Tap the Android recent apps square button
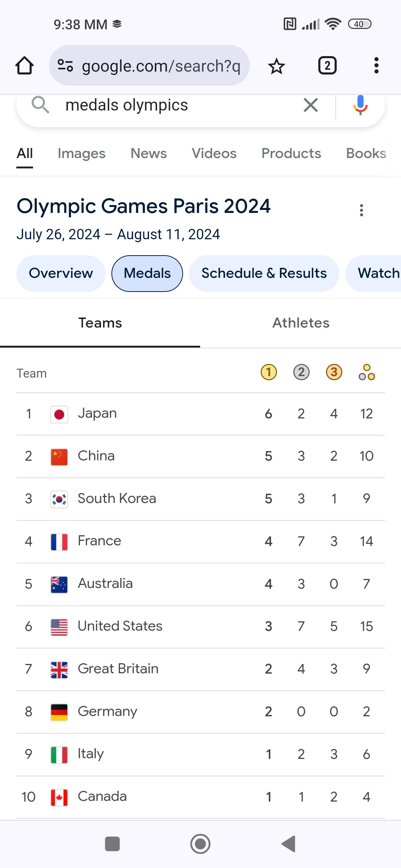 pyautogui.click(x=112, y=844)
